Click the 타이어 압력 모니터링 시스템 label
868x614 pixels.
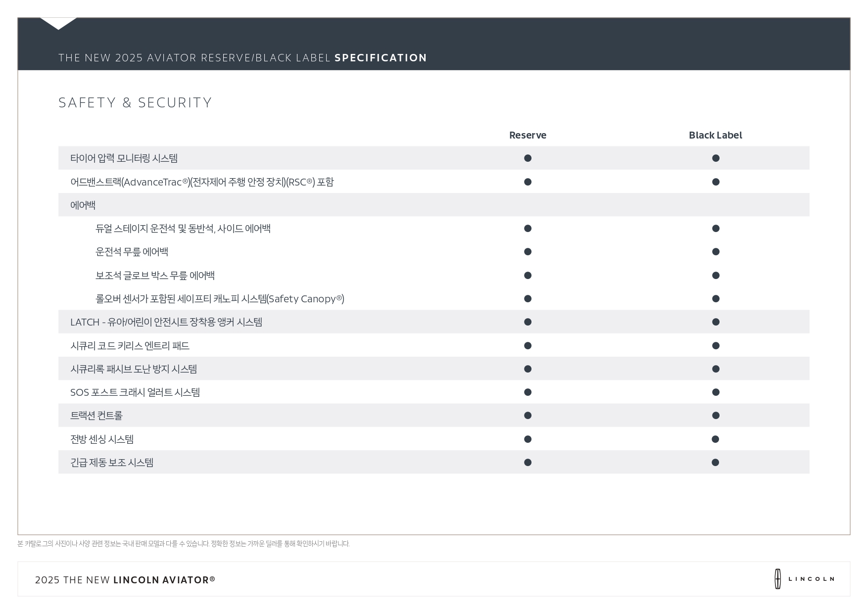[124, 158]
